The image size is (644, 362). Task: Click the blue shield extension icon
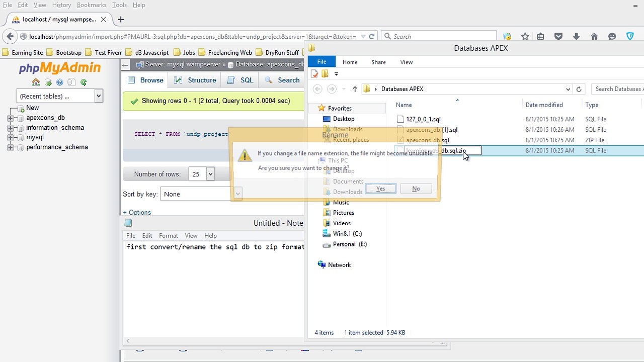pos(630,36)
